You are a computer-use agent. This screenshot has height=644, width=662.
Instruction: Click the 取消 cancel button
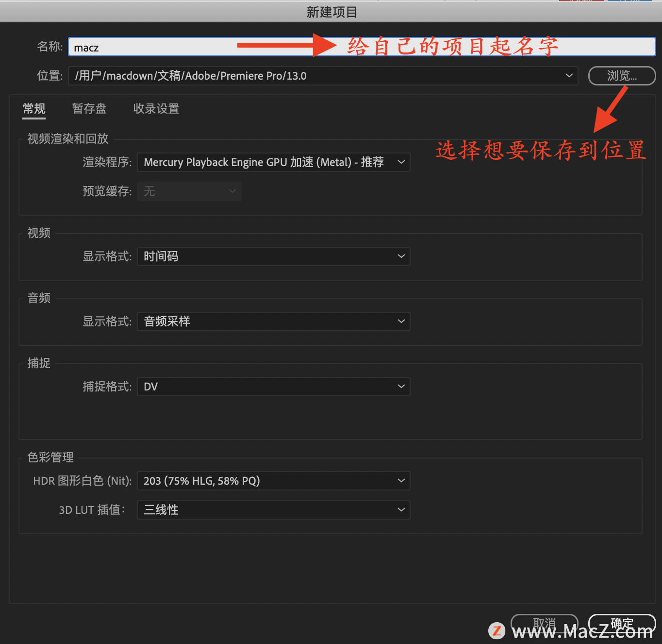click(544, 623)
